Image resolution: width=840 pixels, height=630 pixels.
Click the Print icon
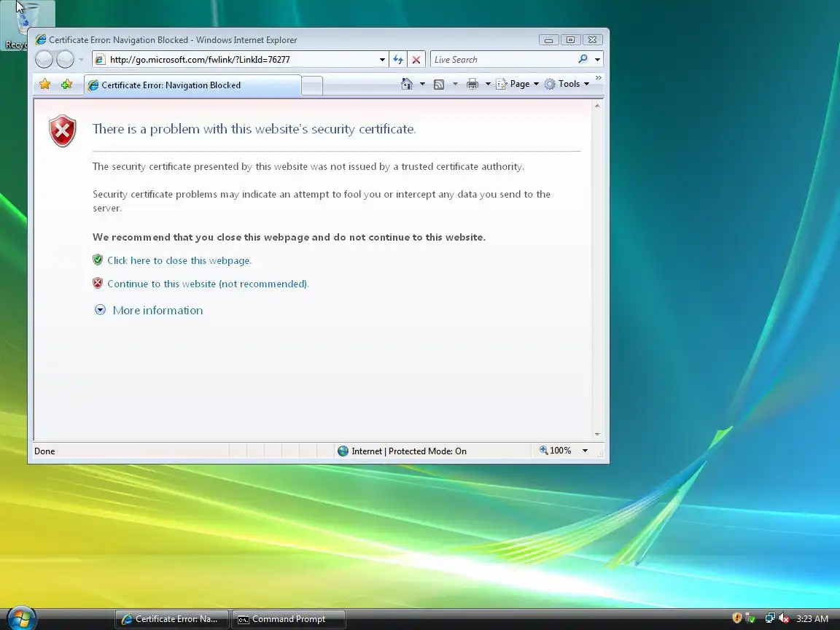[x=472, y=84]
